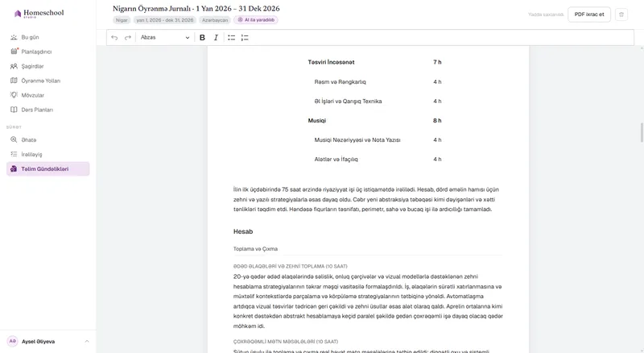
Task: Delete journal with trash icon
Action: click(x=621, y=15)
